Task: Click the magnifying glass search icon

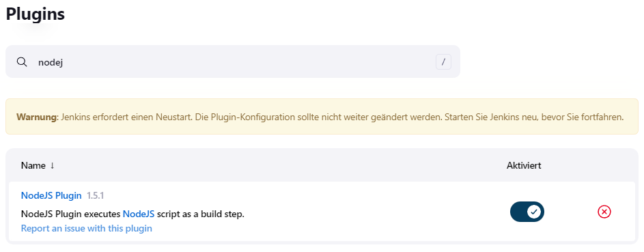Action: [x=22, y=62]
